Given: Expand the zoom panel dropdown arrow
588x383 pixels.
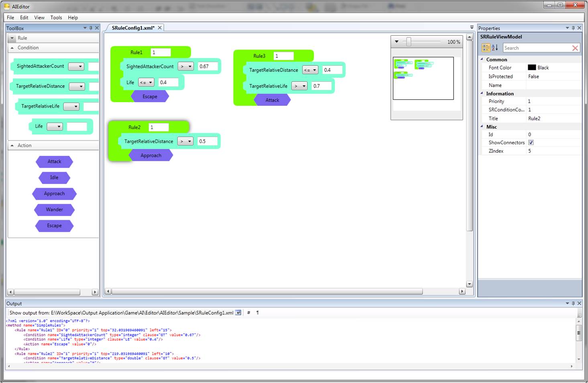Looking at the screenshot, I should 397,42.
